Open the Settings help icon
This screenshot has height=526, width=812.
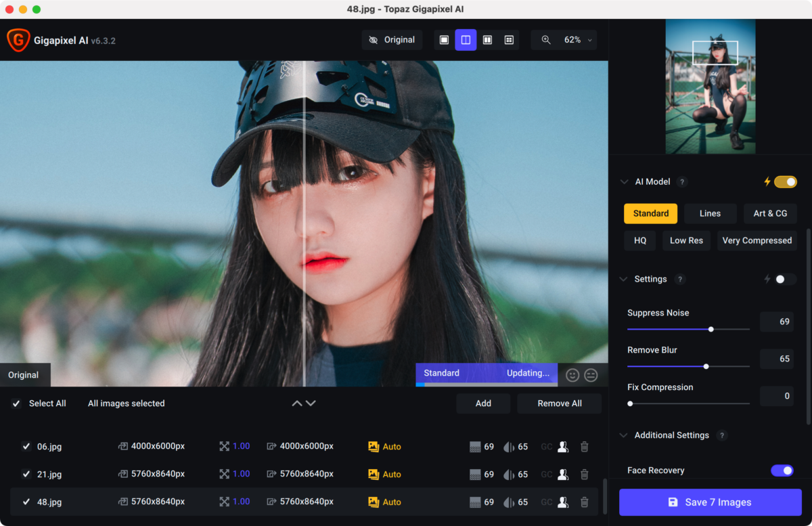tap(680, 279)
